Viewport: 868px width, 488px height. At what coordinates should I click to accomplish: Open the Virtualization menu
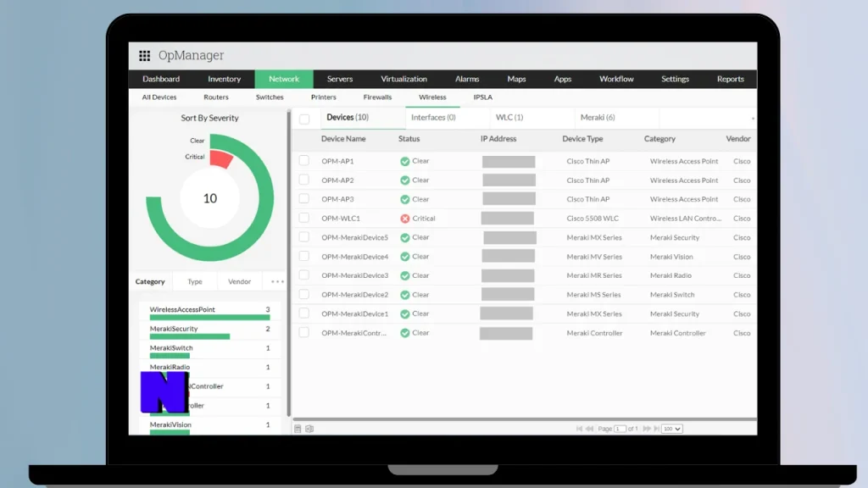tap(404, 79)
